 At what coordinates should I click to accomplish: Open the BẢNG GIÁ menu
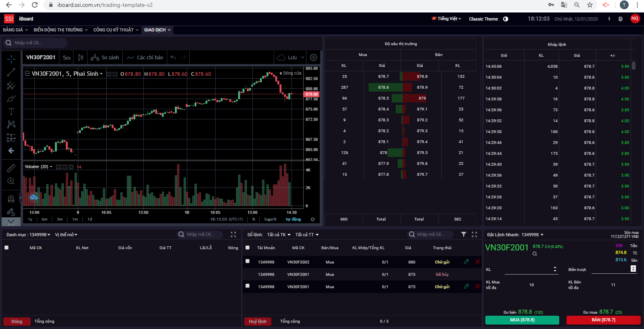click(15, 30)
